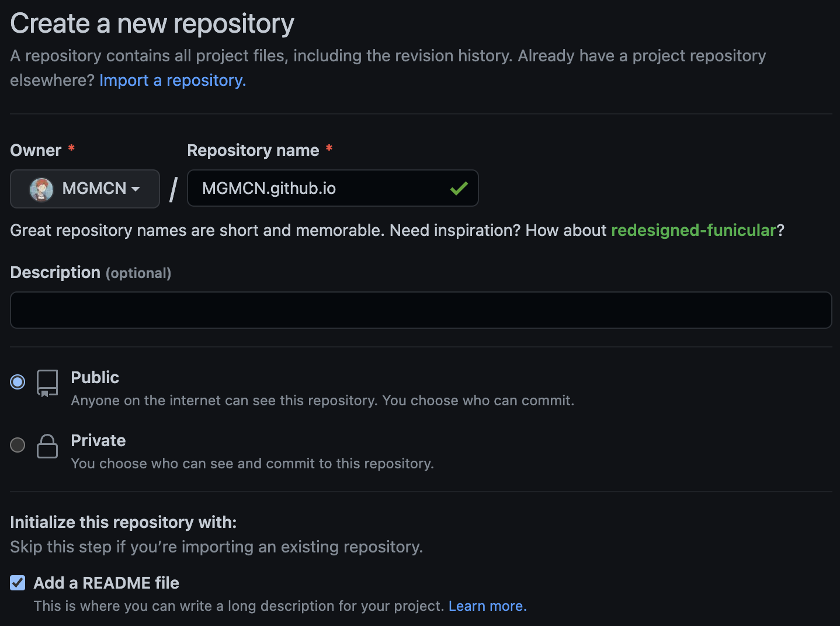
Task: Click the MGMCN owner avatar
Action: [41, 189]
